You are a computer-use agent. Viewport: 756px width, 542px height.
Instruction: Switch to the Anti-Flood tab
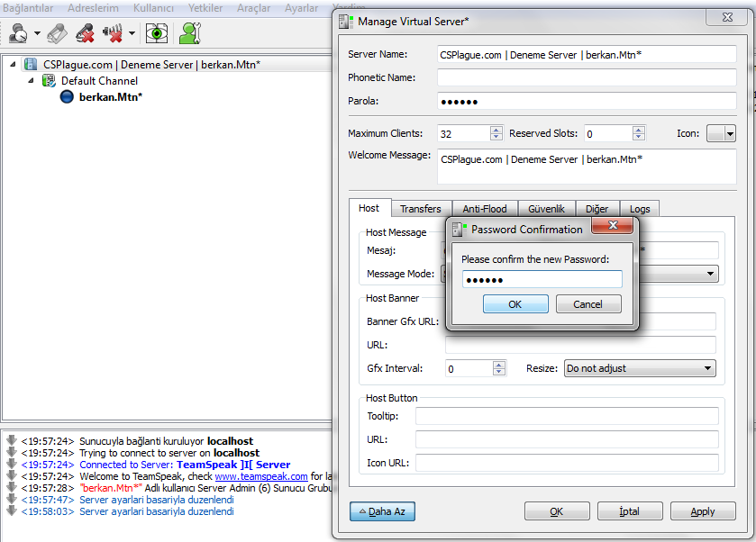coord(485,209)
